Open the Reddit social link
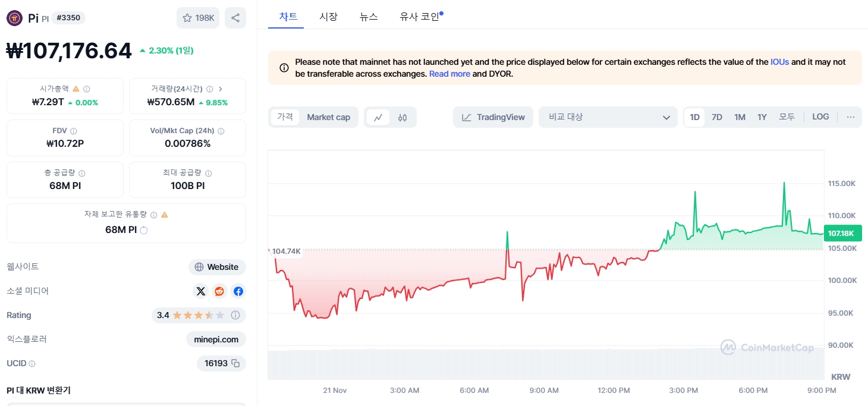Viewport: 868px width, 406px height. (219, 291)
